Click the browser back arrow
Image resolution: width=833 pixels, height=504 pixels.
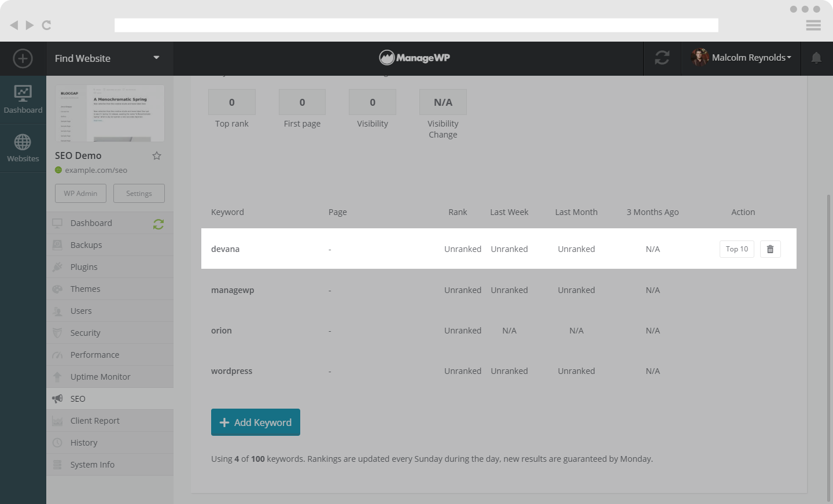tap(14, 25)
